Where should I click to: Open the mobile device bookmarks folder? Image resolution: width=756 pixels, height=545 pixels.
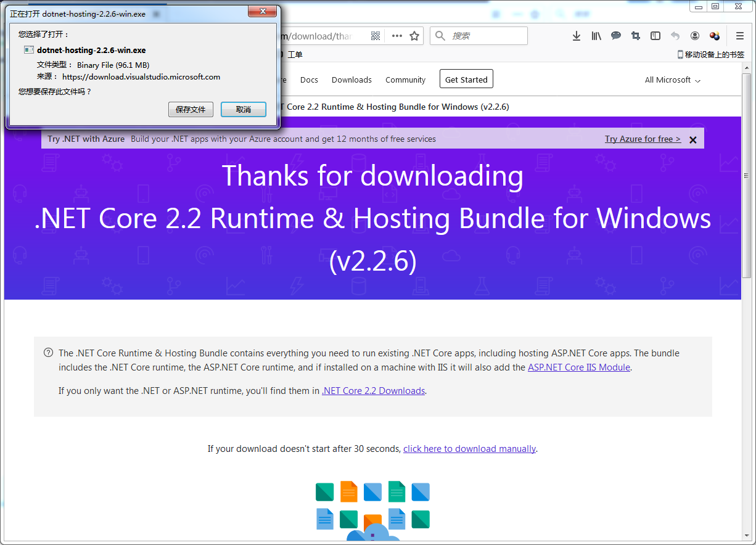click(711, 54)
